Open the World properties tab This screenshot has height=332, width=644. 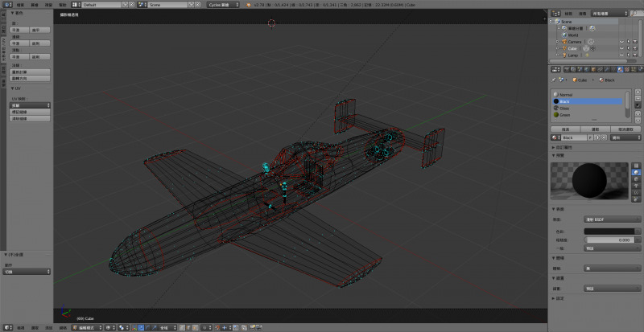587,70
